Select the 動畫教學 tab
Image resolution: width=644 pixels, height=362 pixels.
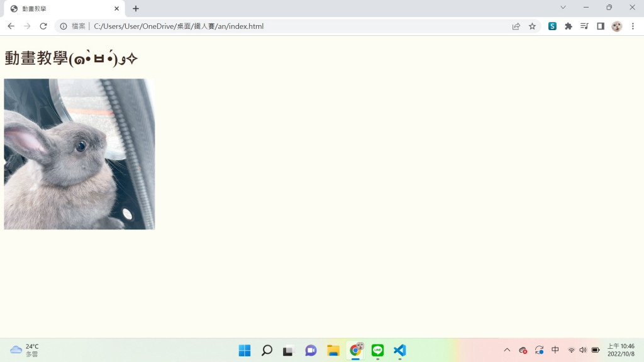click(64, 9)
